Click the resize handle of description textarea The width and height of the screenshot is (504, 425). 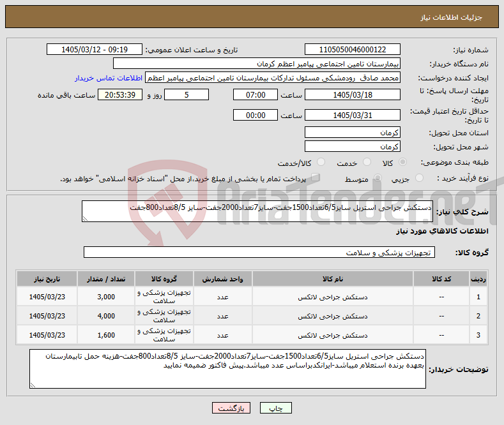(x=85, y=219)
